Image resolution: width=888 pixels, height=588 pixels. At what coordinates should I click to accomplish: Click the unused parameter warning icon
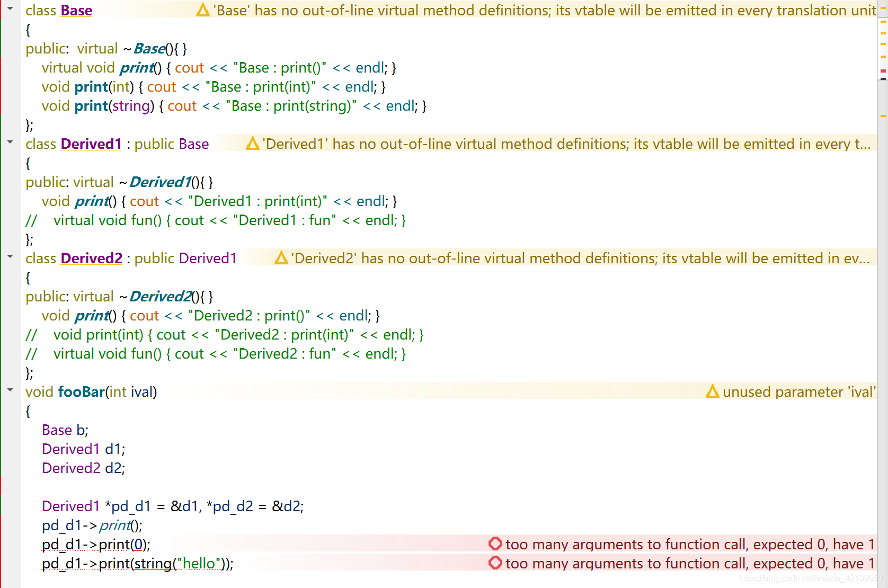point(713,391)
